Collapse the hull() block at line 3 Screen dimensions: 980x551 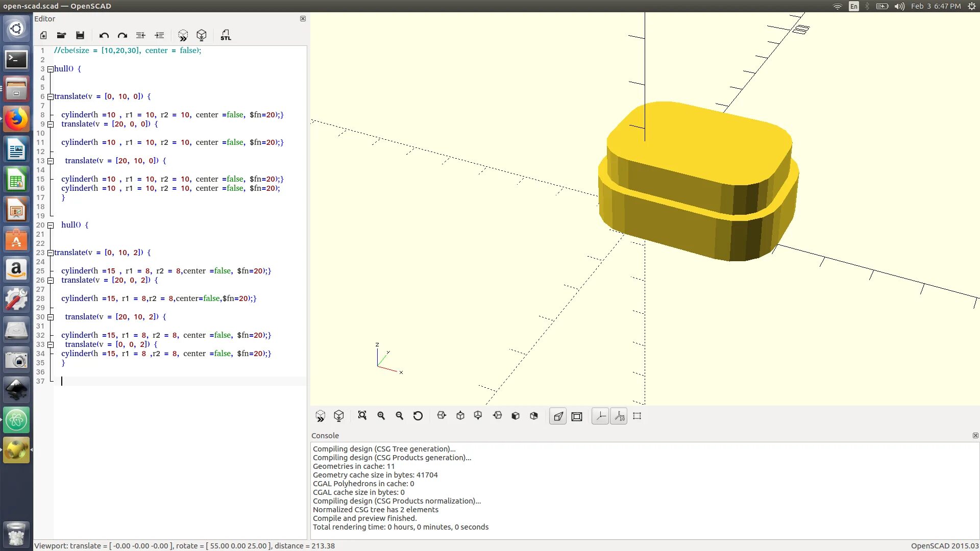coord(51,69)
